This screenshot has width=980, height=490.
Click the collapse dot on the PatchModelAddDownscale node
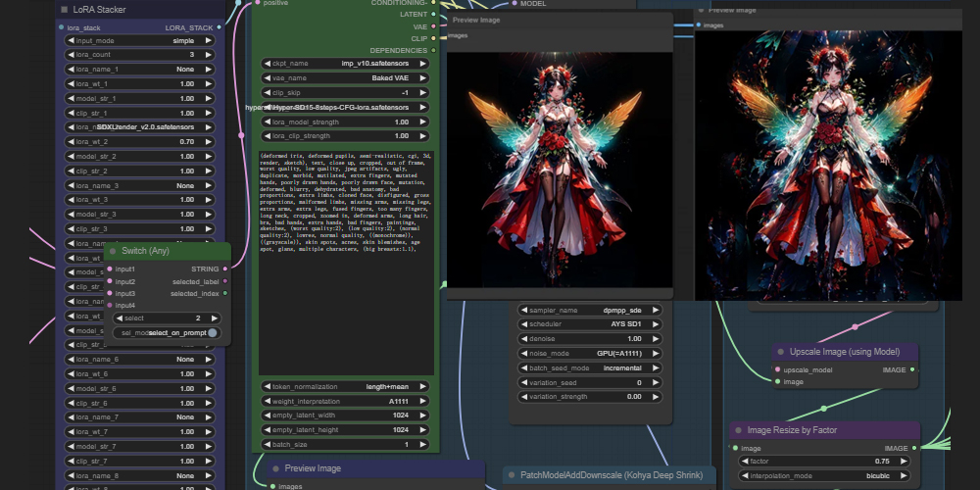[x=512, y=475]
